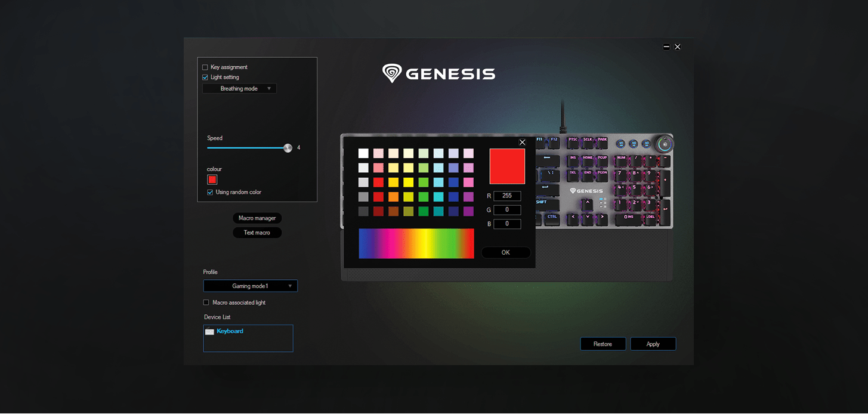Uncheck the Light setting checkbox
The height and width of the screenshot is (414, 868).
[205, 78]
